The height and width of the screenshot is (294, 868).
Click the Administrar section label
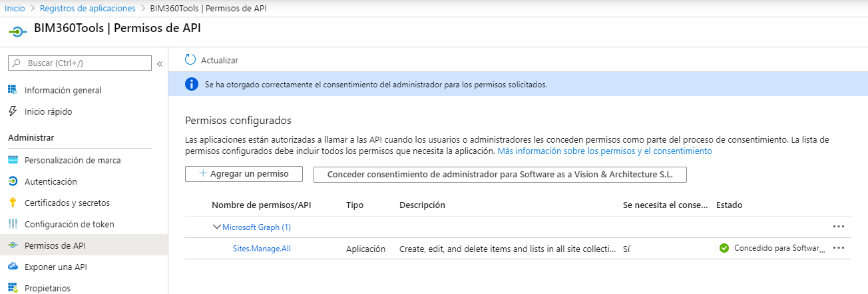click(x=31, y=137)
